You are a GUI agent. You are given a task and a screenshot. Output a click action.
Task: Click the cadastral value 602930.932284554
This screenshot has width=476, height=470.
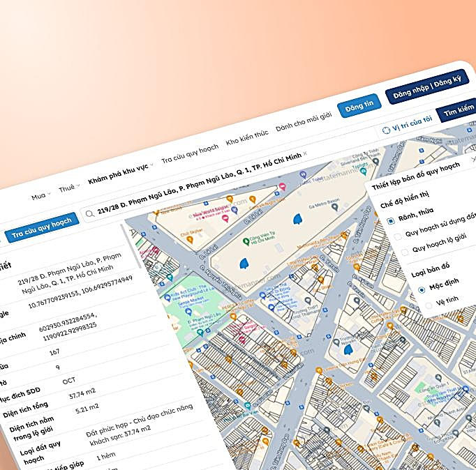[x=68, y=323]
